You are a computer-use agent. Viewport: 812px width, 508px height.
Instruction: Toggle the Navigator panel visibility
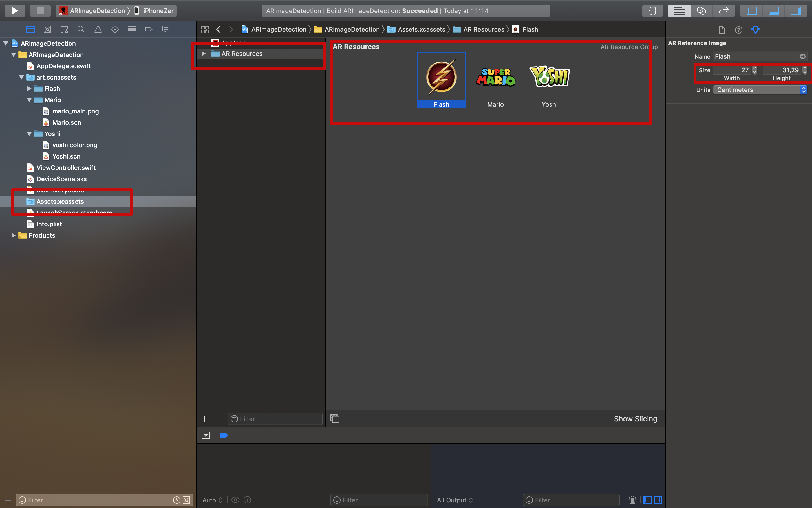tap(751, 10)
